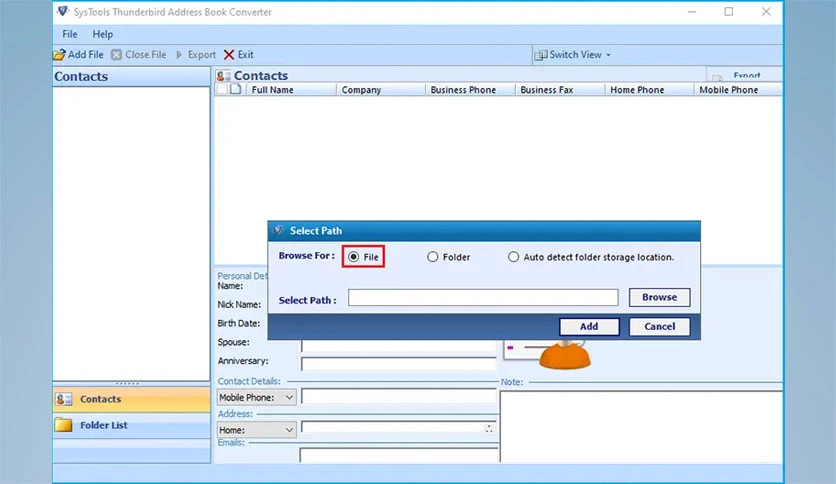This screenshot has width=836, height=484.
Task: Click the Mobile Phone value field
Action: (399, 397)
